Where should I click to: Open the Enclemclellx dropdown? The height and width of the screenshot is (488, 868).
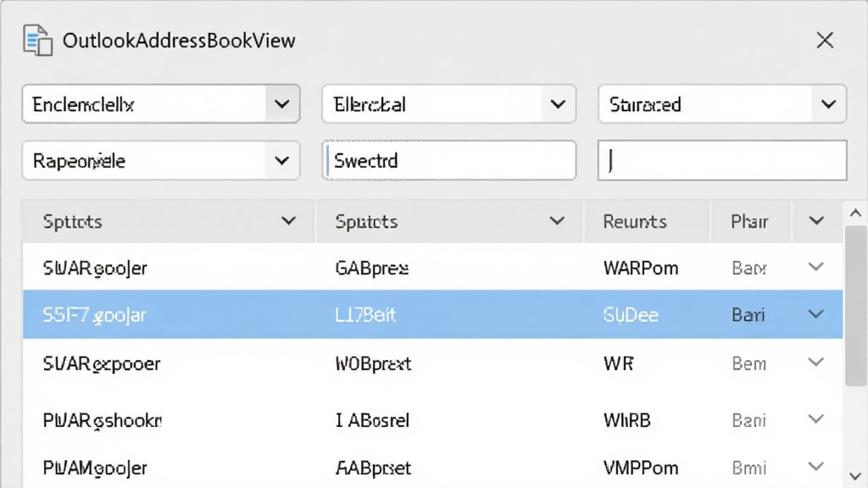click(x=282, y=104)
